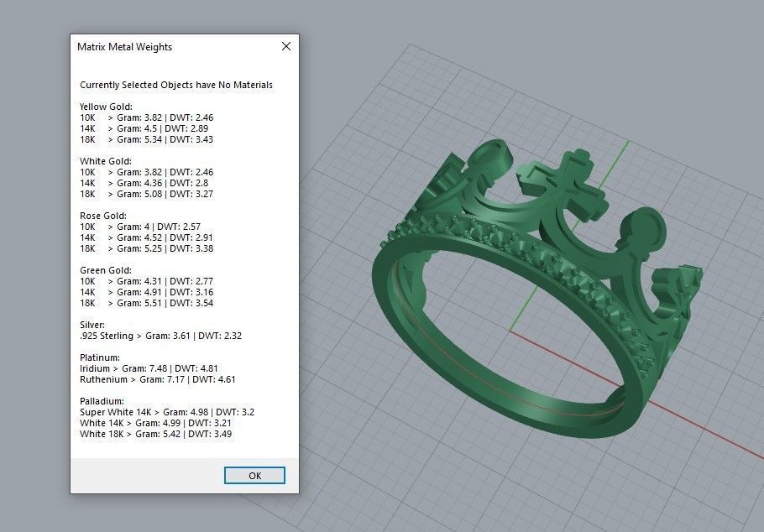Click Green Gold row 'Gram: 4.91 | DWT: 3.16'
Viewport: 764px width, 532px height.
click(x=146, y=292)
